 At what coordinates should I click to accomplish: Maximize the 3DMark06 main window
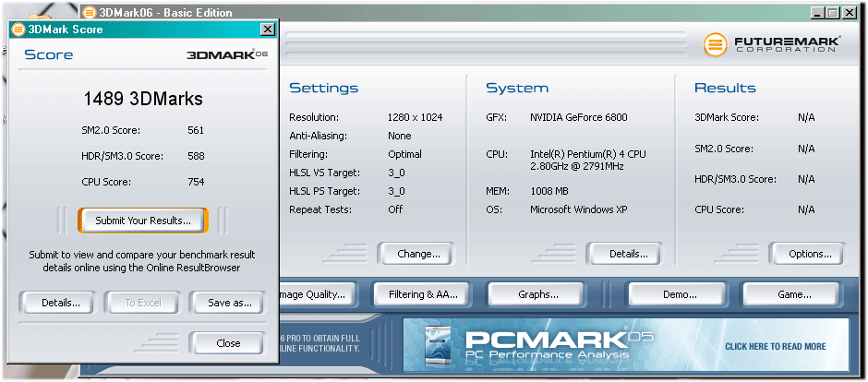pyautogui.click(x=833, y=12)
